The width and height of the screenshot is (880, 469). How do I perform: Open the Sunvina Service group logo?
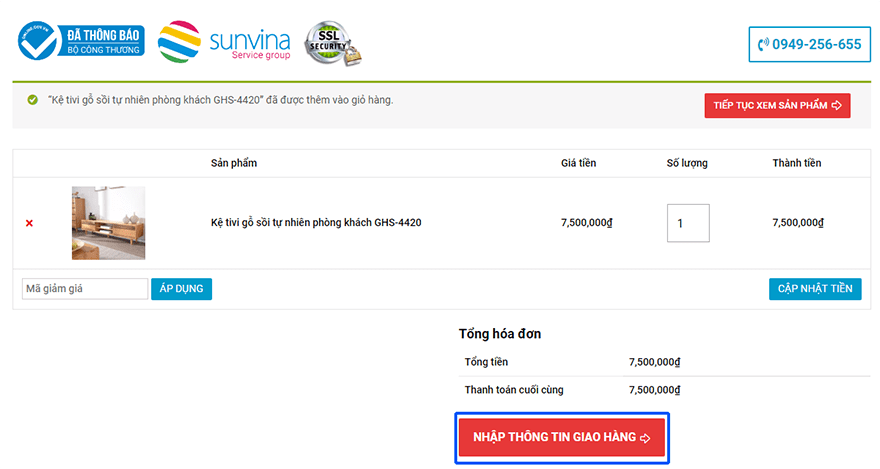tap(224, 42)
